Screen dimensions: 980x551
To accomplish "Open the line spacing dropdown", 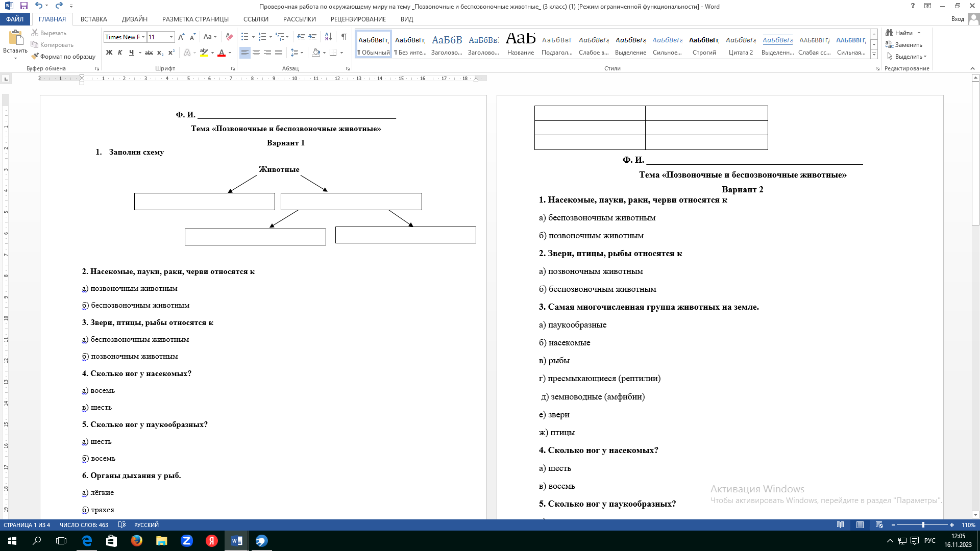I will pyautogui.click(x=297, y=53).
